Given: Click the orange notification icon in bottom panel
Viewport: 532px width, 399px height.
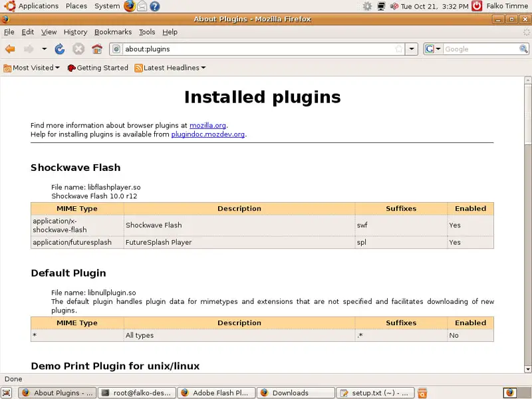Looking at the screenshot, I should 422,393.
